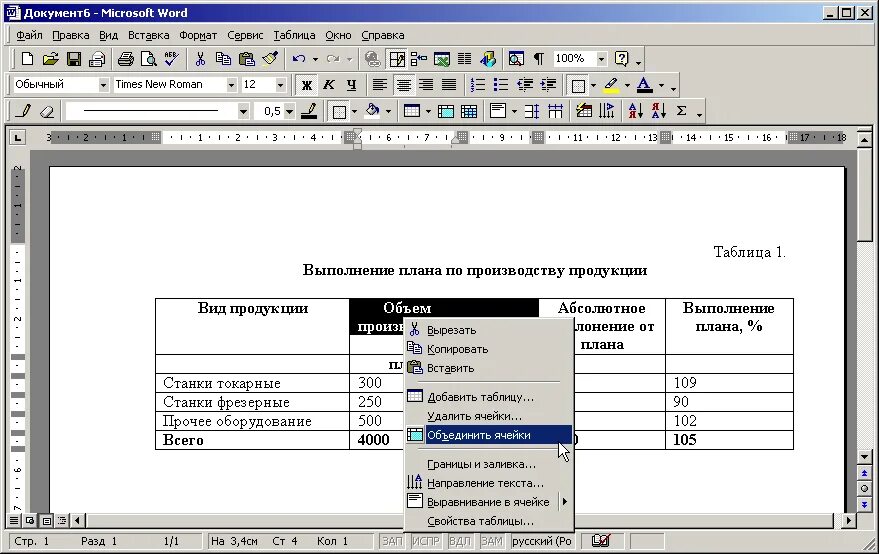Open Table AutoFormat
Viewport: 879px width, 554px height.
pos(584,111)
